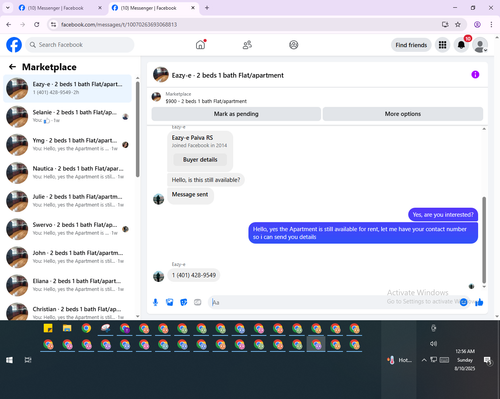Open the Eliana conversation

[x=67, y=285]
